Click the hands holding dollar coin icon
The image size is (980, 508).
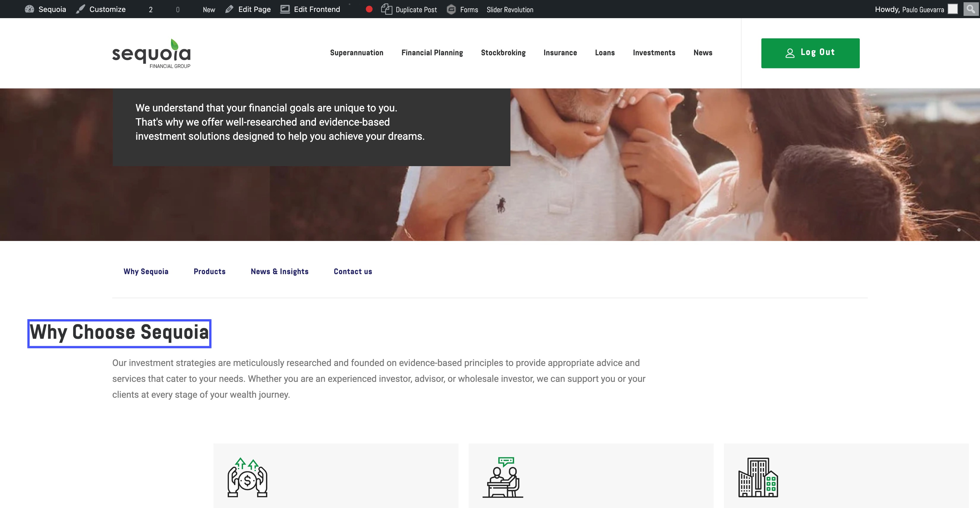247,478
